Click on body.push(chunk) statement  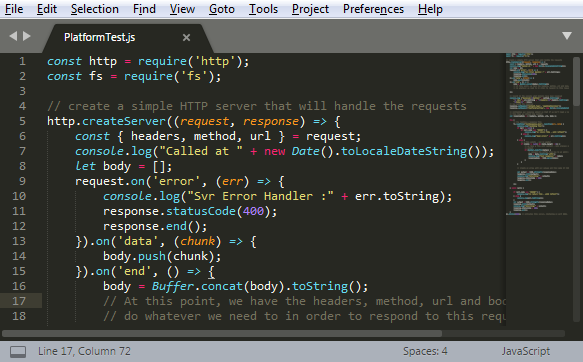pos(162,256)
